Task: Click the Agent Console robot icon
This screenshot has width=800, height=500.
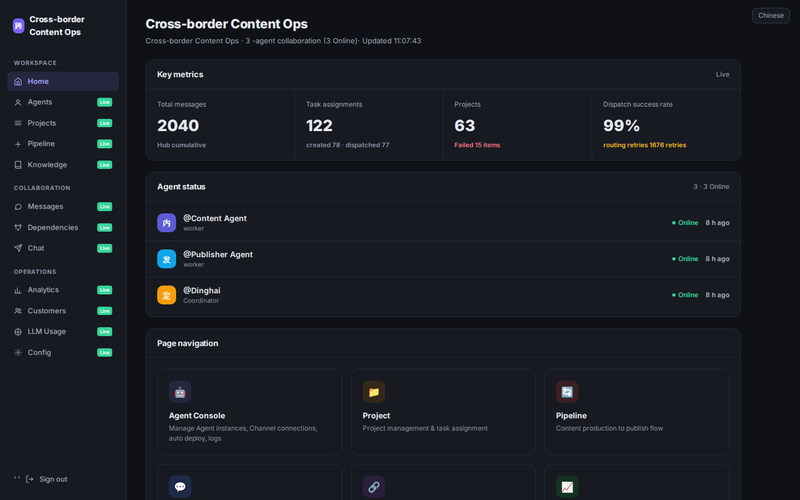Action: (180, 392)
